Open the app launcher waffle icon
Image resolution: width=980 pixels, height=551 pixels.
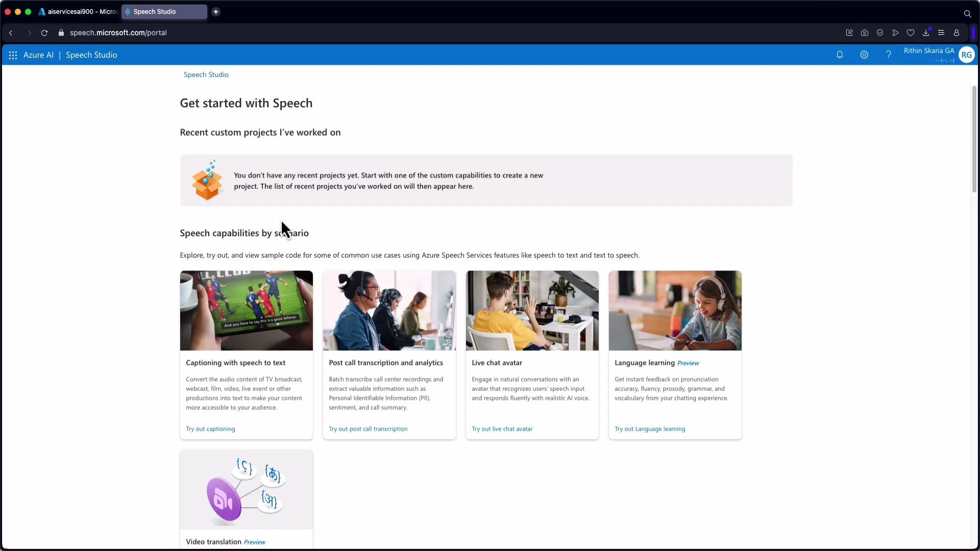13,55
